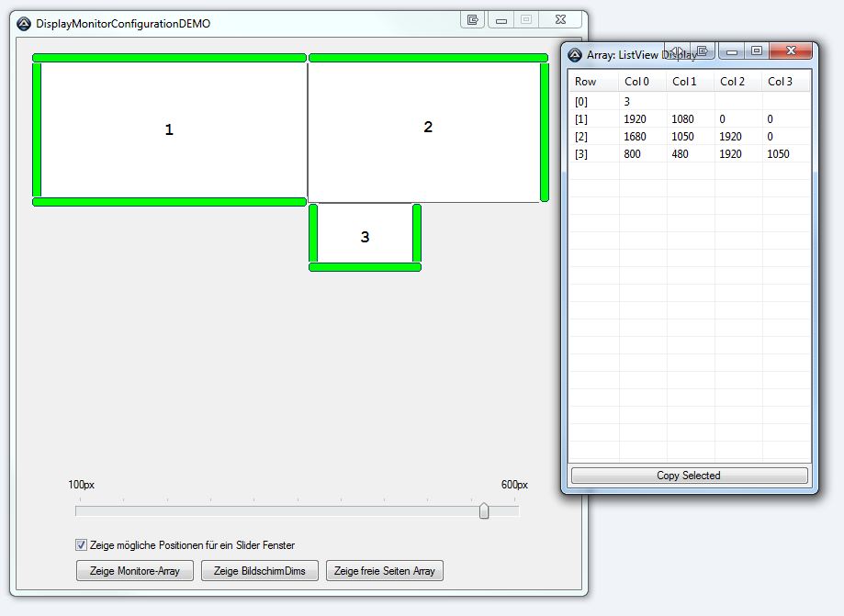Uncheck 'Zeige mögliche Positionen für ein Slider Fenster'
The image size is (844, 616).
[82, 545]
